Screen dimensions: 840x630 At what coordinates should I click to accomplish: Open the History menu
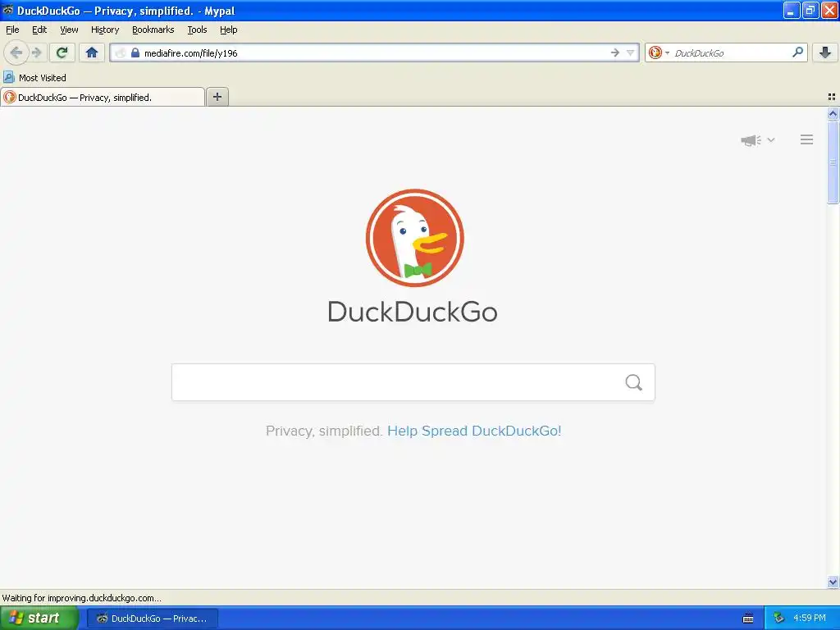pos(105,30)
